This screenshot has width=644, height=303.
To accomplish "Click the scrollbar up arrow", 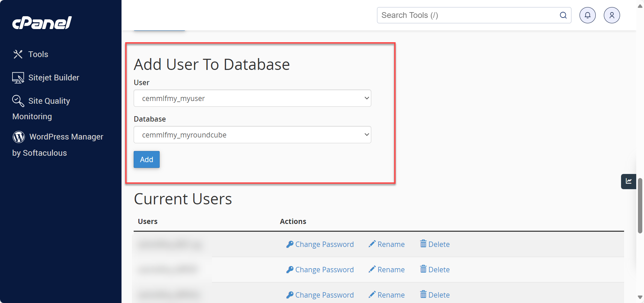I will pyautogui.click(x=640, y=6).
